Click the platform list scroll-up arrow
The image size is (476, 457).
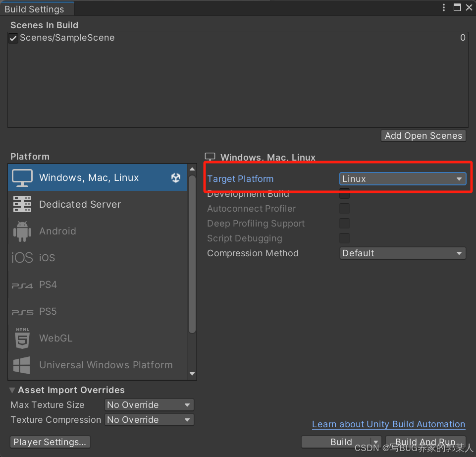pyautogui.click(x=192, y=169)
